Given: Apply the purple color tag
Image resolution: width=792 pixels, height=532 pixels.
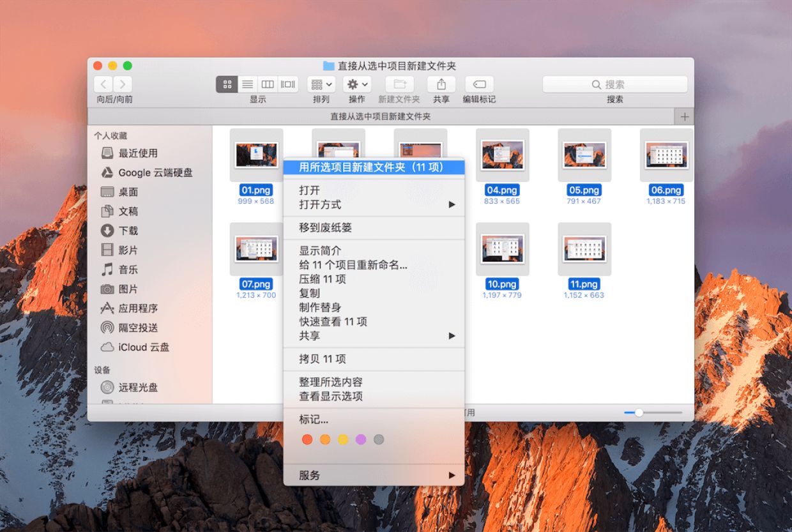Looking at the screenshot, I should 361,439.
